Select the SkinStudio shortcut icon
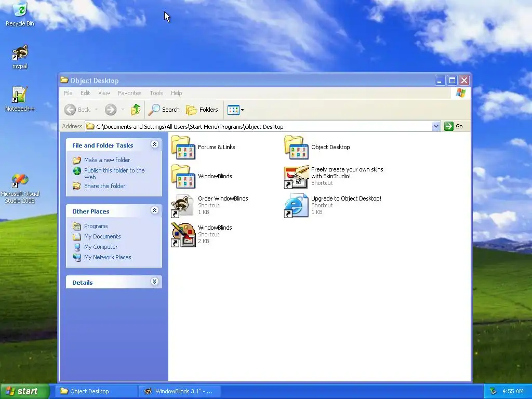This screenshot has height=399, width=532. tap(297, 177)
